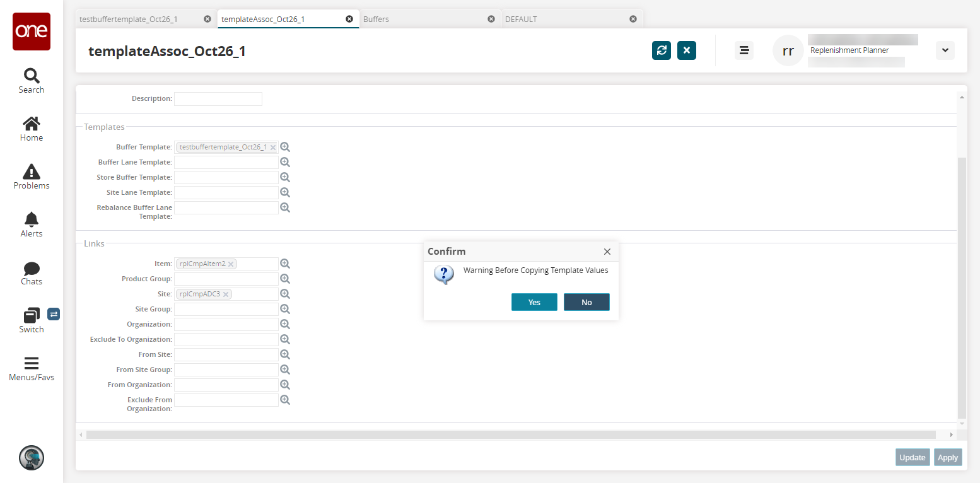The width and height of the screenshot is (980, 483).
Task: Open Rebalance Buffer Lane Template lookup
Action: coord(285,207)
